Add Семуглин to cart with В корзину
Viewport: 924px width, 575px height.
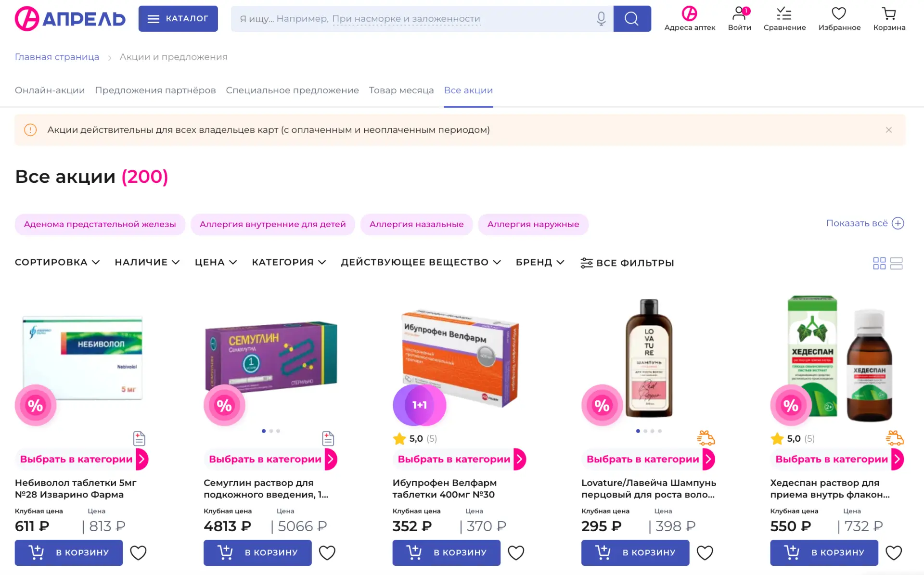pos(257,553)
